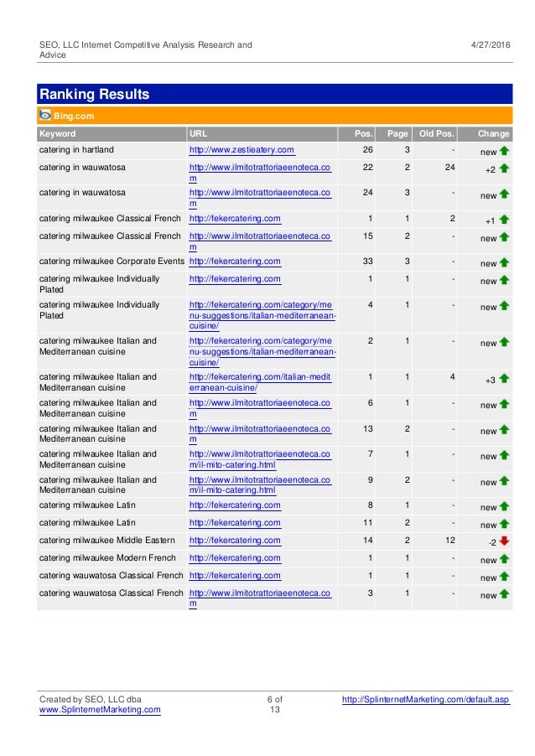Click green arrow in wauwatosa Classical French position 1 row
This screenshot has height=756, width=535.
pyautogui.click(x=505, y=577)
